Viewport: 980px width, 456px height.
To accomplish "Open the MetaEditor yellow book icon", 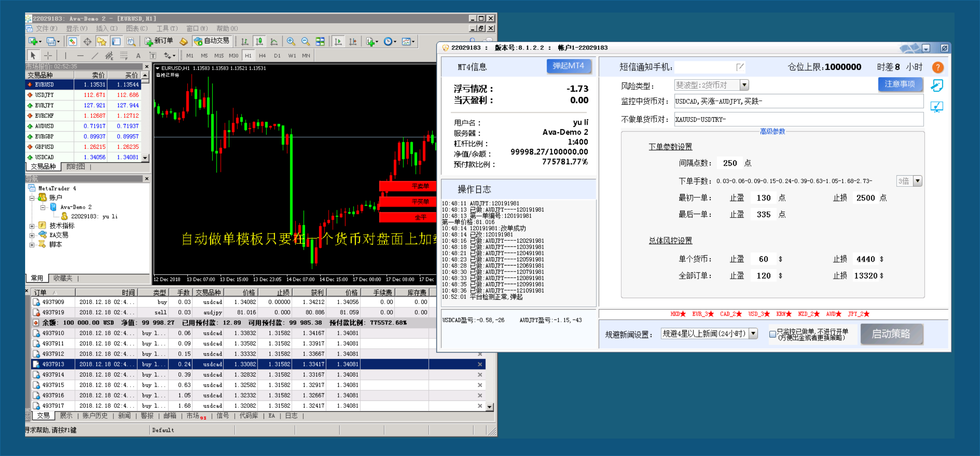I will coord(183,41).
